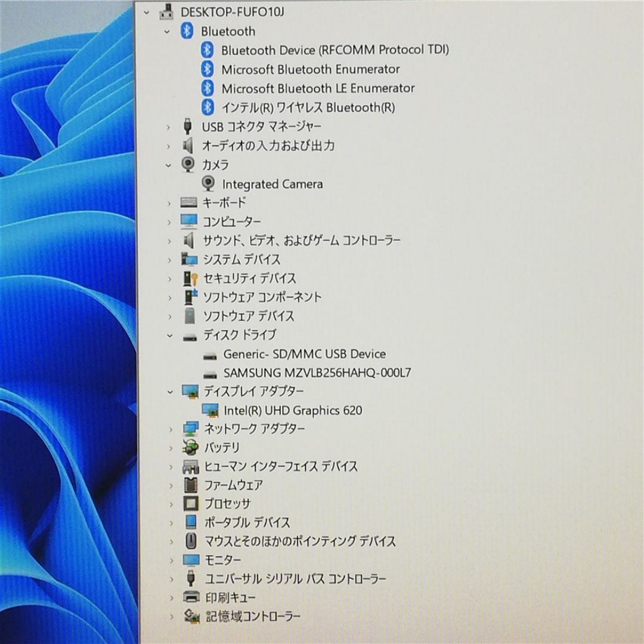Click the カメラ category webcam icon
Image resolution: width=644 pixels, height=644 pixels.
coord(188,165)
